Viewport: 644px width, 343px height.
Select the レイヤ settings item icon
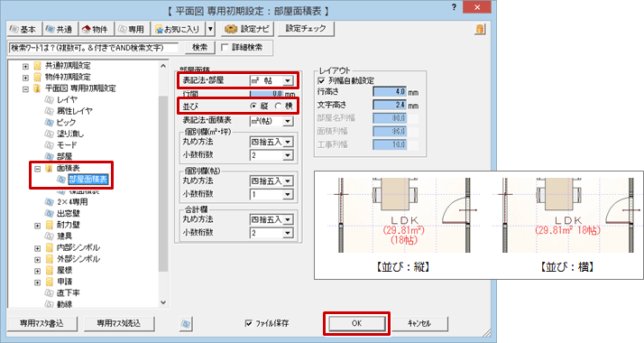[x=50, y=99]
